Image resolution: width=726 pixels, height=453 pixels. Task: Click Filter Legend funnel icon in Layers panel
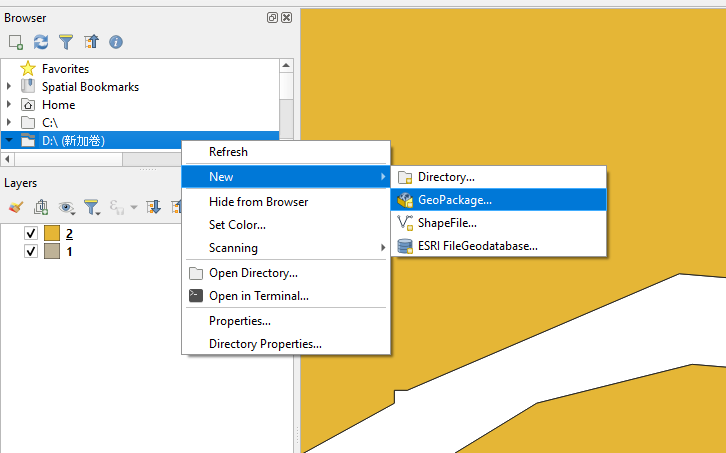(91, 207)
